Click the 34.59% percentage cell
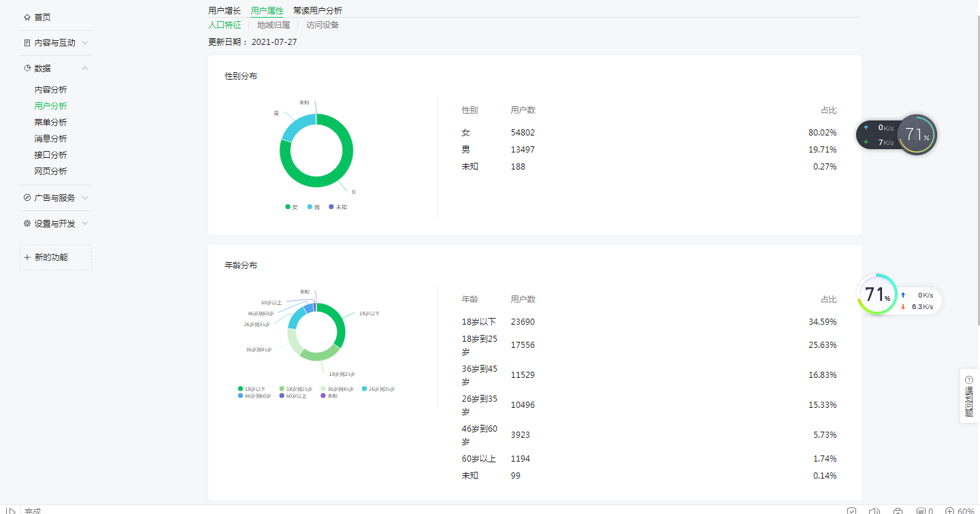The image size is (980, 514). [x=823, y=322]
